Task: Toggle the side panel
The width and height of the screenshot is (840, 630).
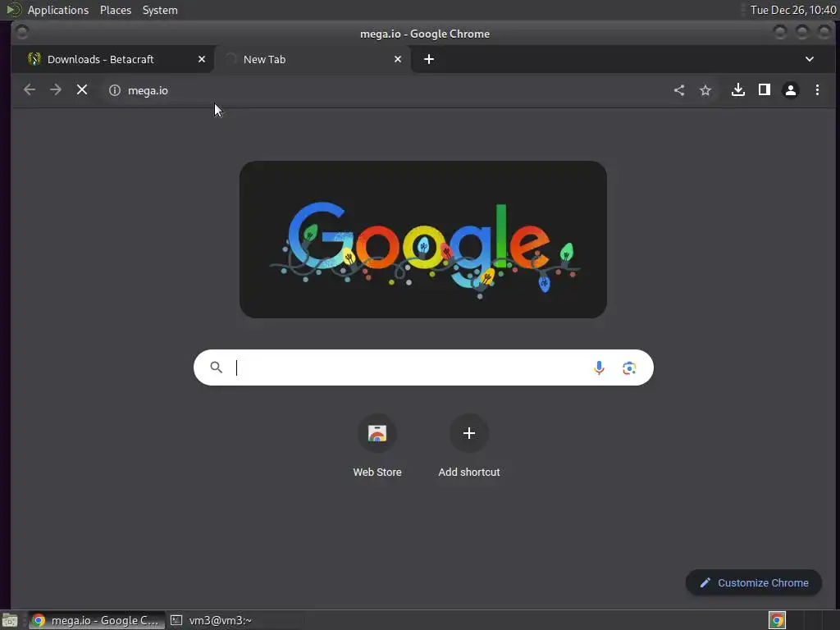Action: [x=765, y=90]
